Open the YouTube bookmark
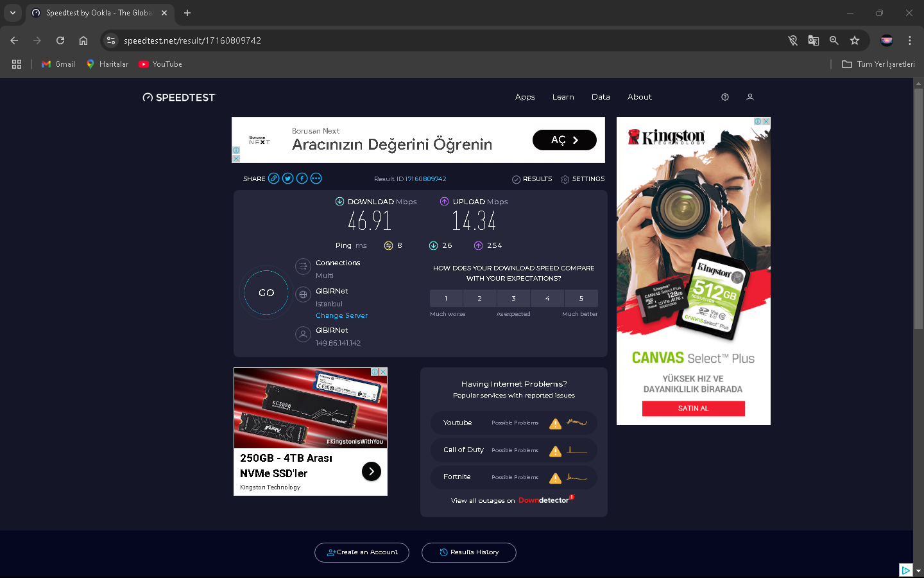Viewport: 924px width, 578px height. 160,64
